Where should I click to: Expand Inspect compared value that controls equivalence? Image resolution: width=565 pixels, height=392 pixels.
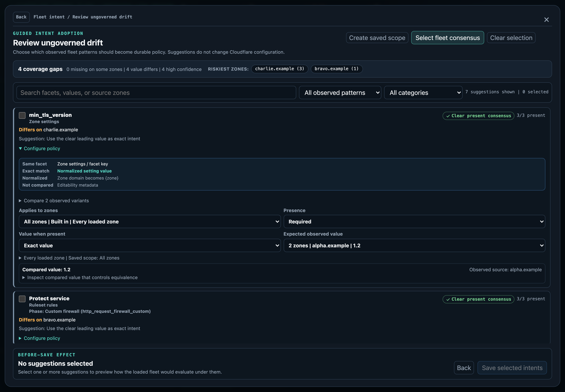80,278
